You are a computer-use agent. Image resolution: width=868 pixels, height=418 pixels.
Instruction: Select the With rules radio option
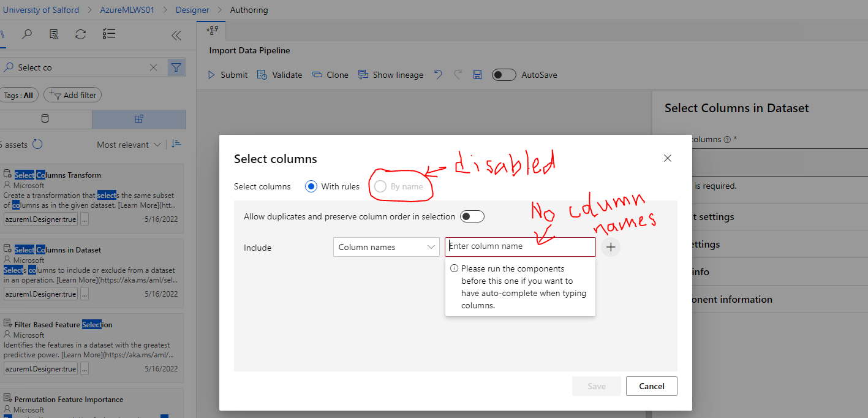(x=311, y=186)
